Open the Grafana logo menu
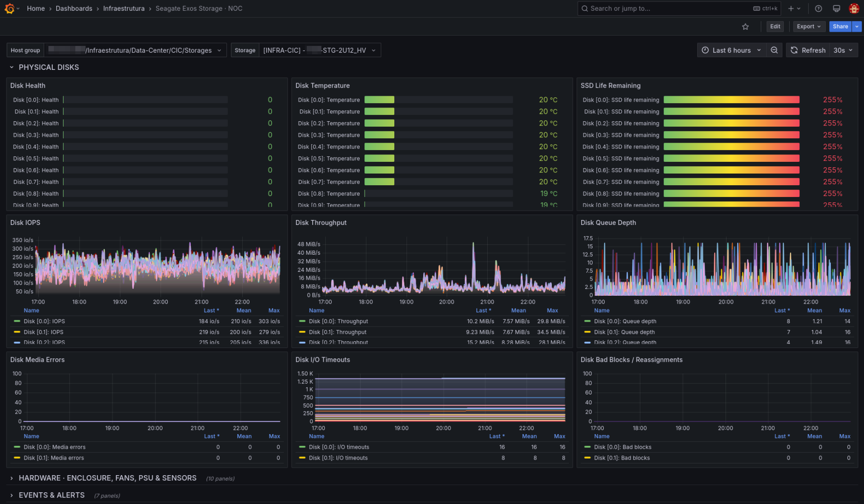Viewport: 864px width, 504px height. 9,8
